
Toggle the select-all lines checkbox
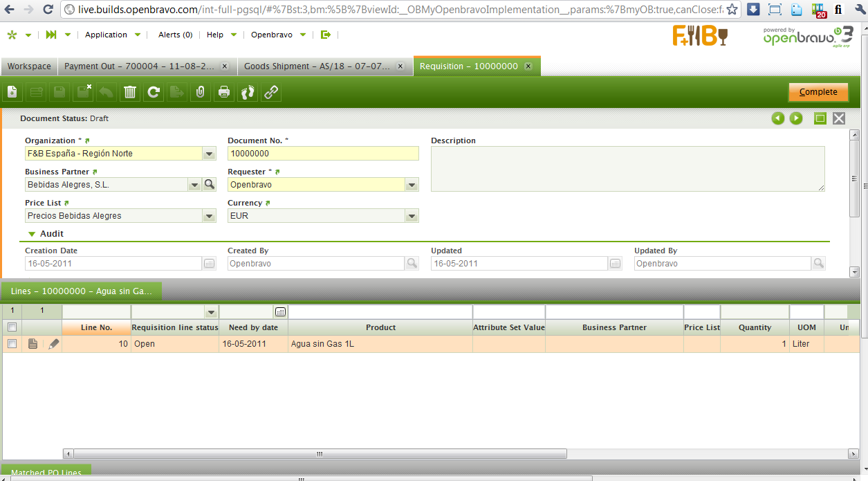[12, 327]
